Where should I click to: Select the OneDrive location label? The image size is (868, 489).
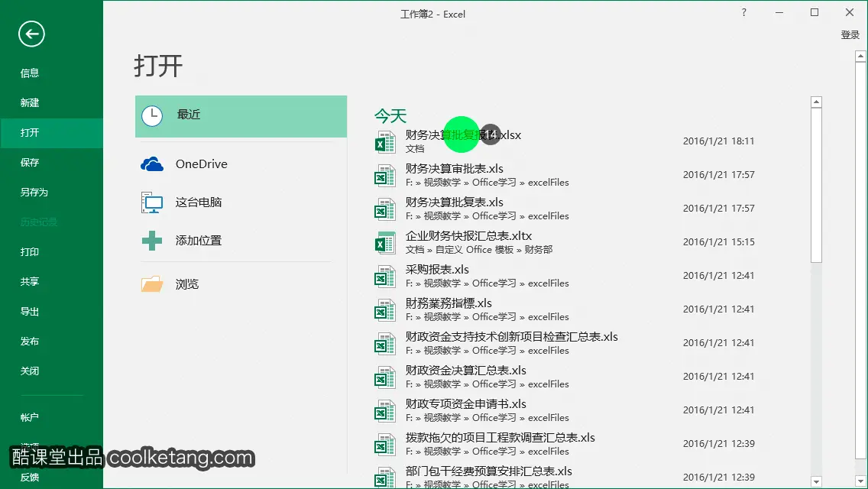pyautogui.click(x=202, y=164)
